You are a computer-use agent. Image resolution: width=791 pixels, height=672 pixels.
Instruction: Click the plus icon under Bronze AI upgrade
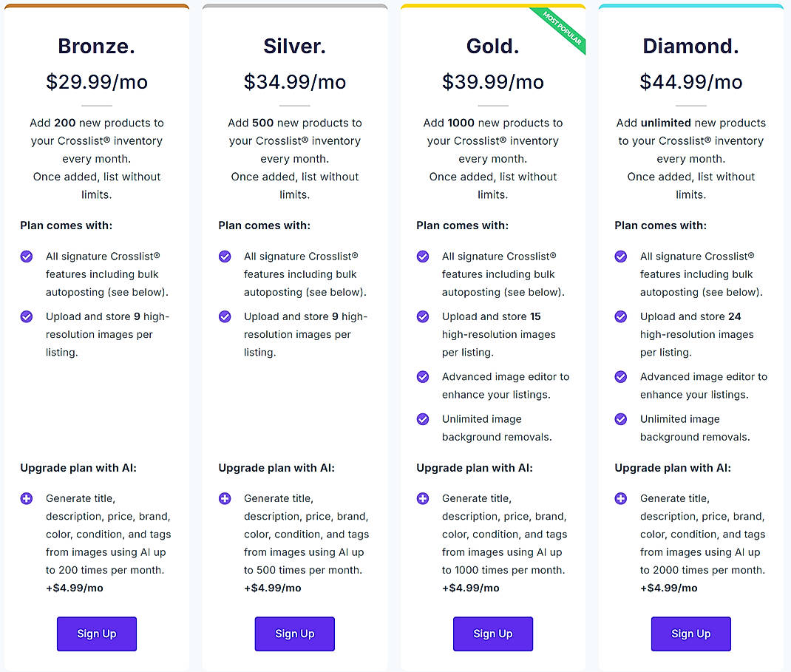pyautogui.click(x=27, y=498)
